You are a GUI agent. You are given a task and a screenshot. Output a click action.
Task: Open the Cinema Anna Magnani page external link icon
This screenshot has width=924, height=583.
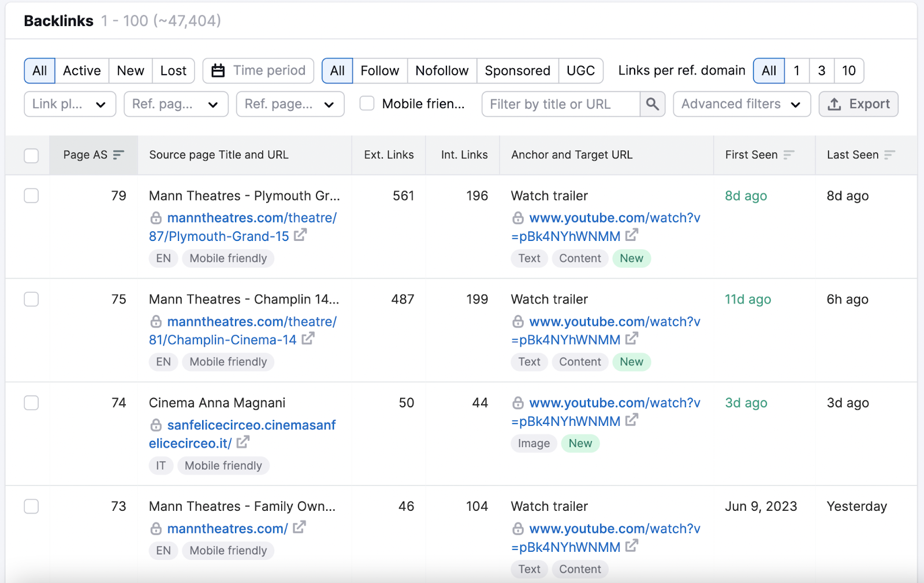point(243,443)
